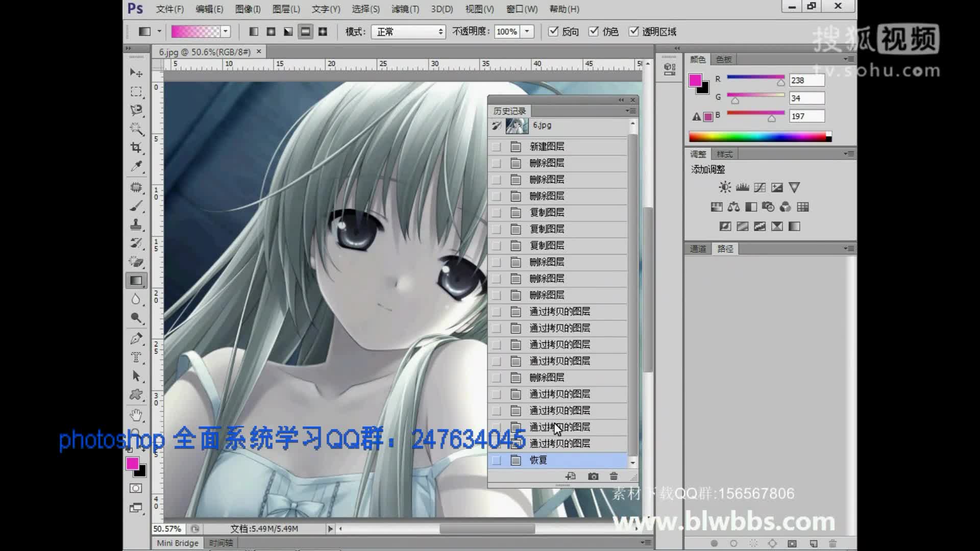Open the gradient picker dropdown arrow

pos(225,32)
